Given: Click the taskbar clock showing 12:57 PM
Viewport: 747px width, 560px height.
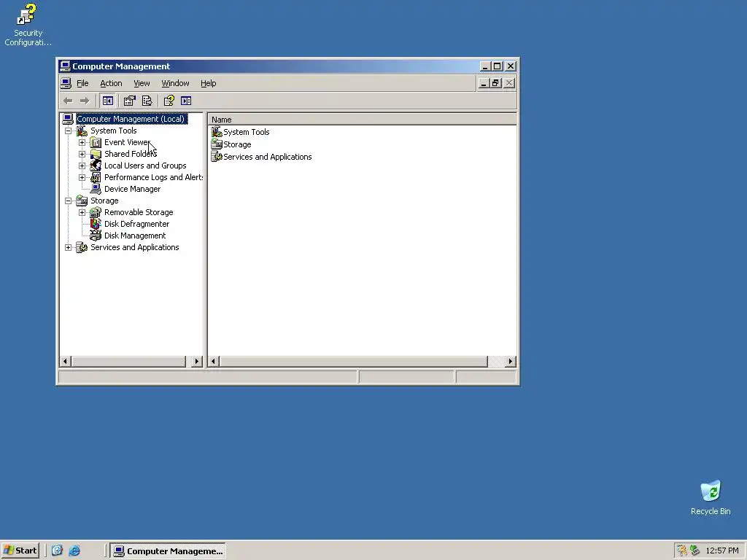Looking at the screenshot, I should [x=721, y=551].
